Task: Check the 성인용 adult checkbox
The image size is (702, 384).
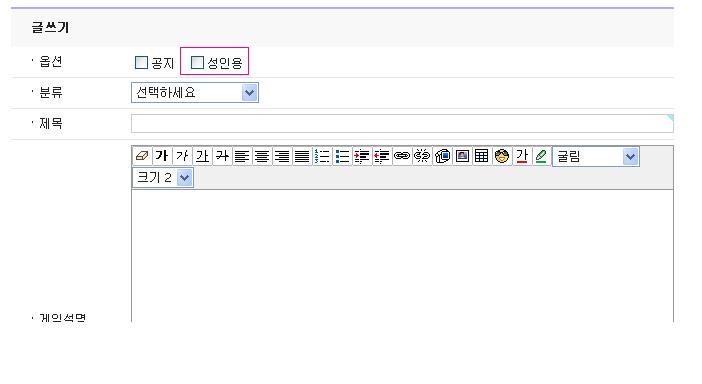Action: point(197,62)
